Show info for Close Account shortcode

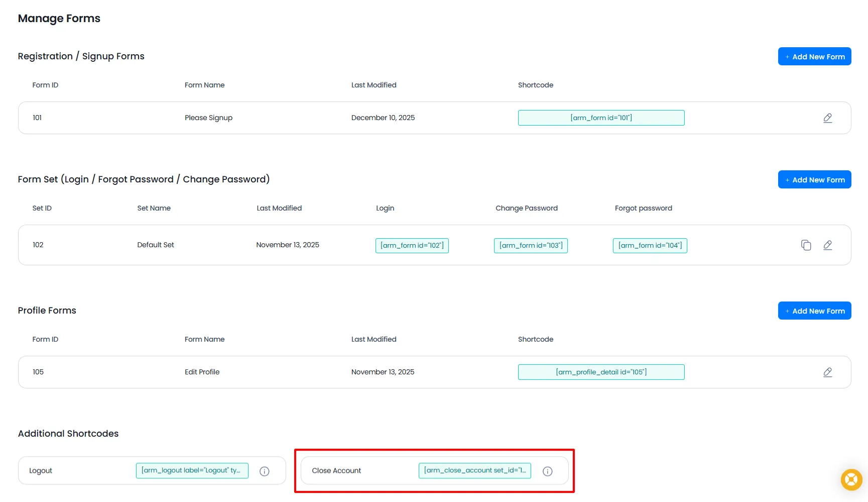[x=547, y=471]
